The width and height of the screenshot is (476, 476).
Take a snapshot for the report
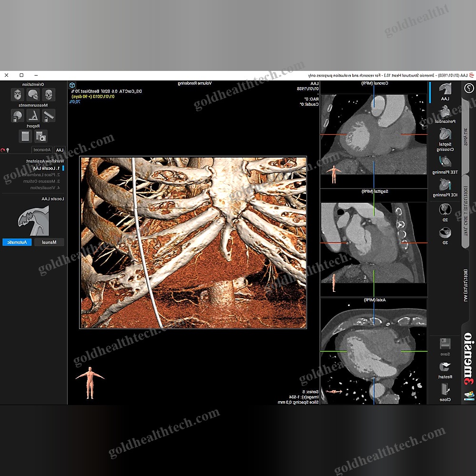(40, 136)
